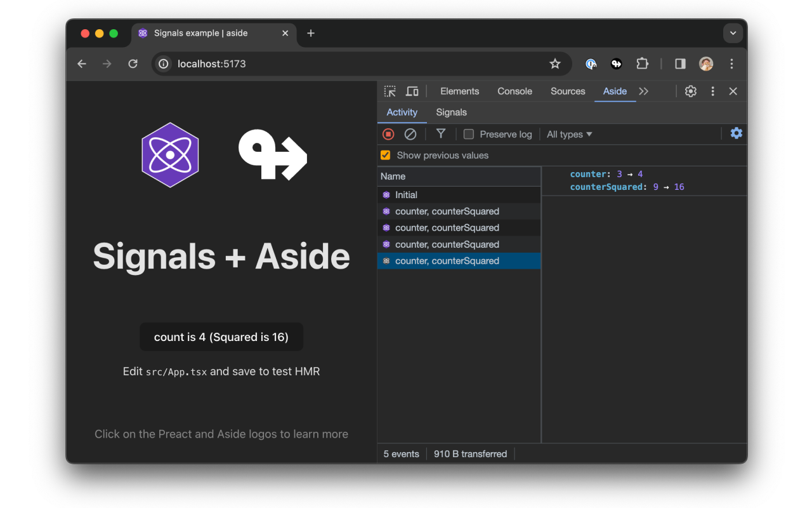Image resolution: width=812 pixels, height=508 pixels.
Task: Click the localhost:5173 address bar
Action: click(362, 63)
